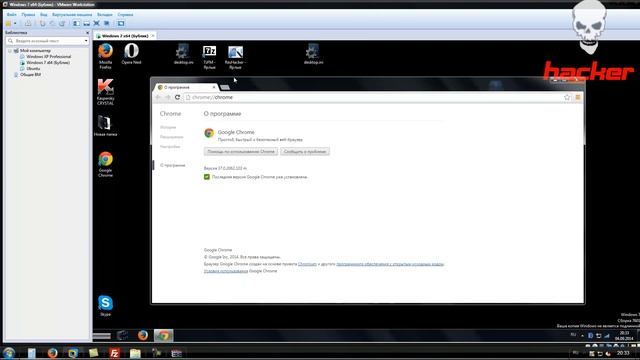Select the Skype desktop shortcut
The height and width of the screenshot is (360, 640).
pos(105,305)
